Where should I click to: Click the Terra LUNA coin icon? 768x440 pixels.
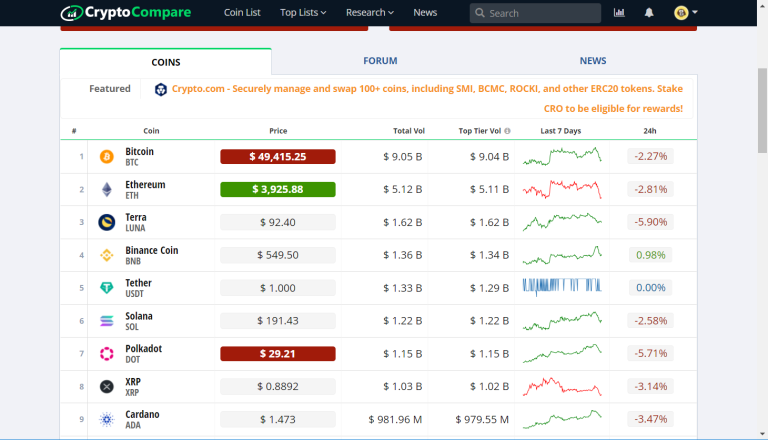[x=107, y=223]
